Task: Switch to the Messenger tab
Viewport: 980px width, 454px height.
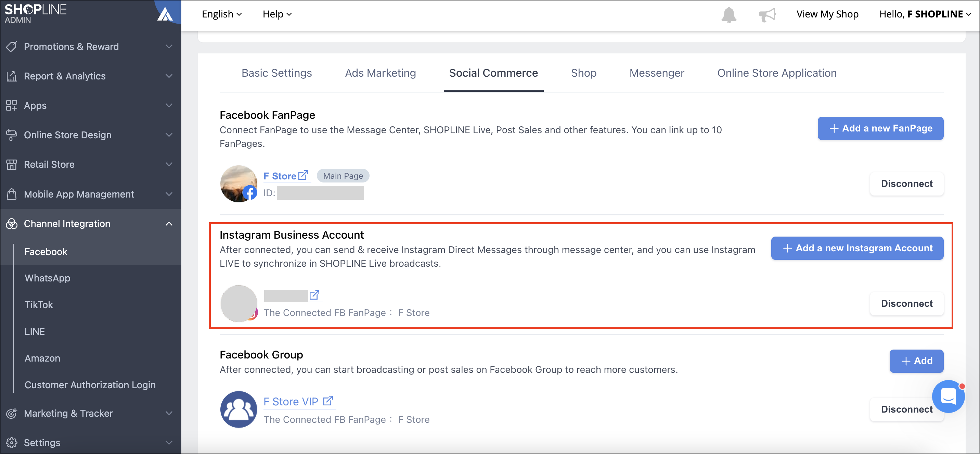Action: click(657, 73)
